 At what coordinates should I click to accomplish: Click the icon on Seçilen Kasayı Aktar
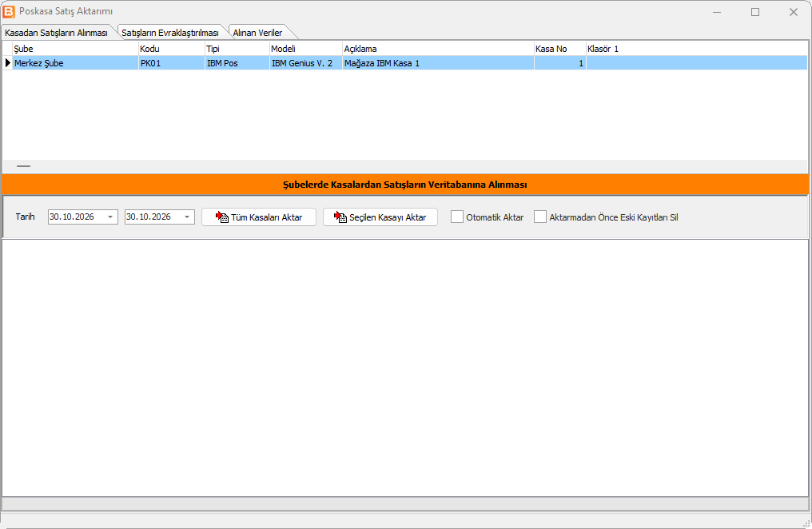(x=340, y=217)
